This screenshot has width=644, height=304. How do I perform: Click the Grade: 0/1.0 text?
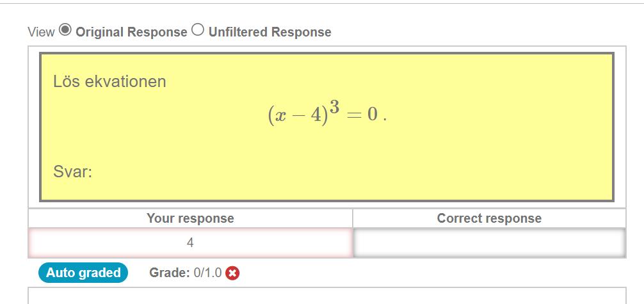click(x=185, y=273)
